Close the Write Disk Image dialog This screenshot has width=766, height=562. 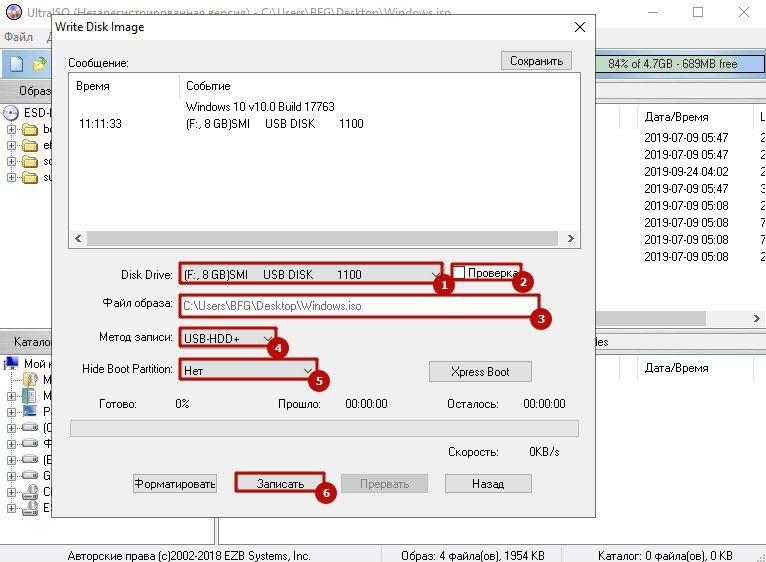click(579, 27)
